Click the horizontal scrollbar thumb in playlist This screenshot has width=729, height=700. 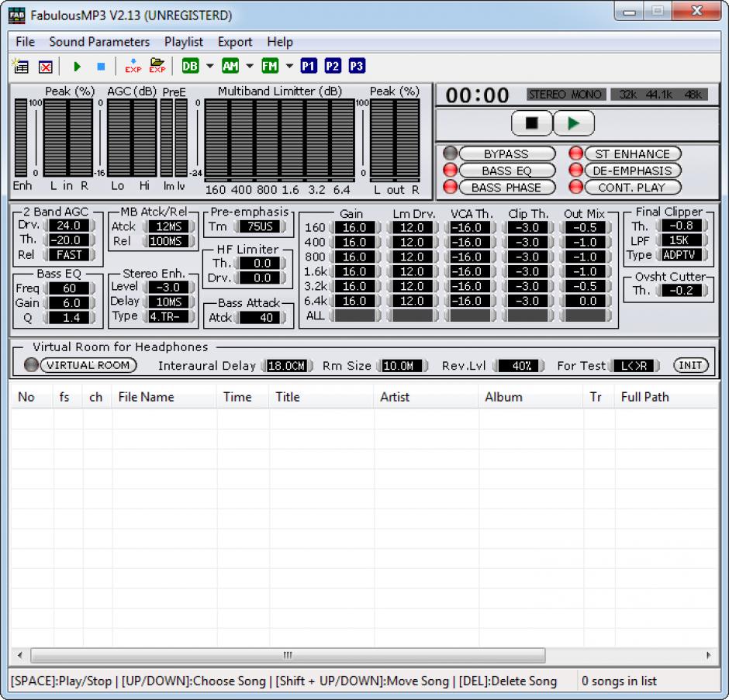pos(288,655)
